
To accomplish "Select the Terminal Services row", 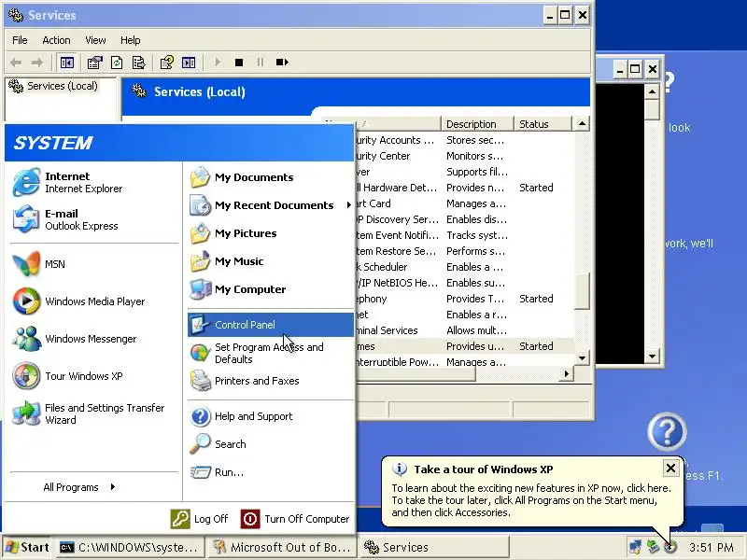I will 464,330.
